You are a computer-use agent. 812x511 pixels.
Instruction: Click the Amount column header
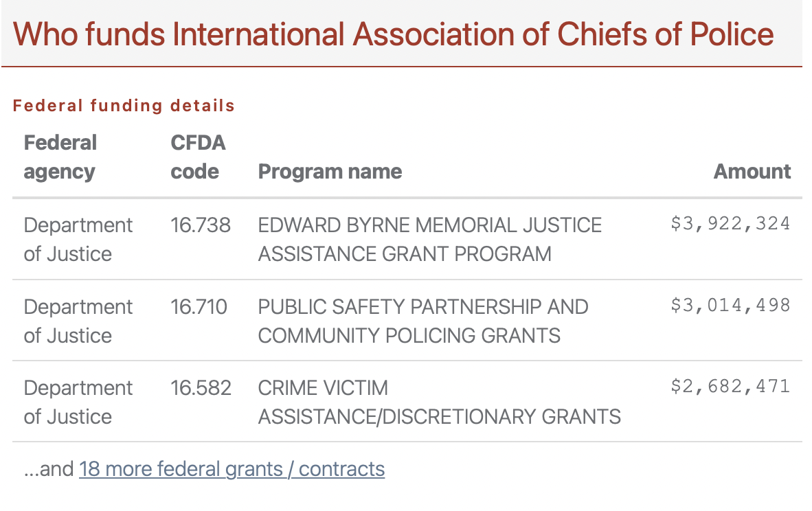pyautogui.click(x=752, y=172)
